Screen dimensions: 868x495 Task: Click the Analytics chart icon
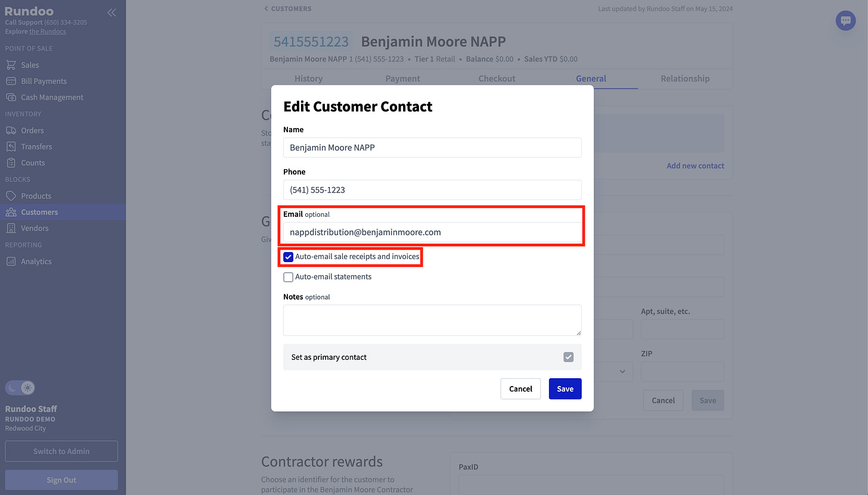point(11,261)
